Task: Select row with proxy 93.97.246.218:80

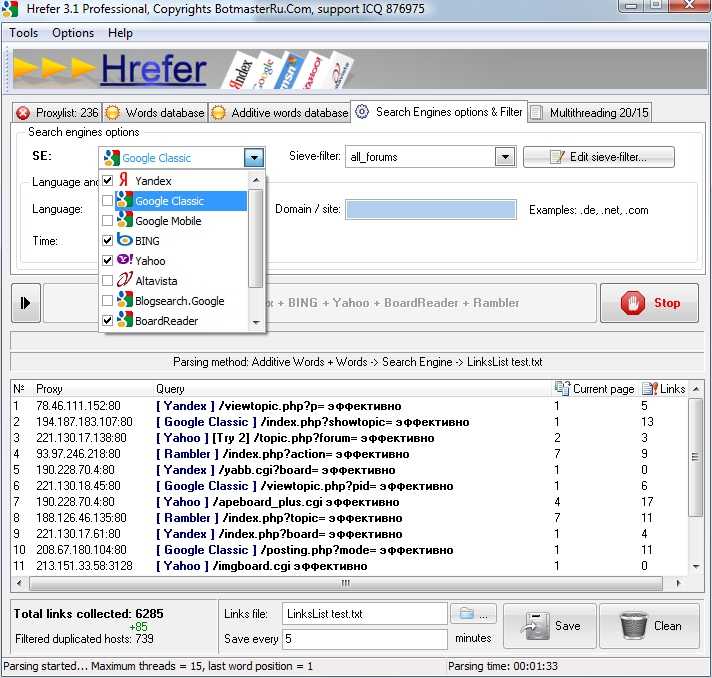Action: tap(350, 454)
